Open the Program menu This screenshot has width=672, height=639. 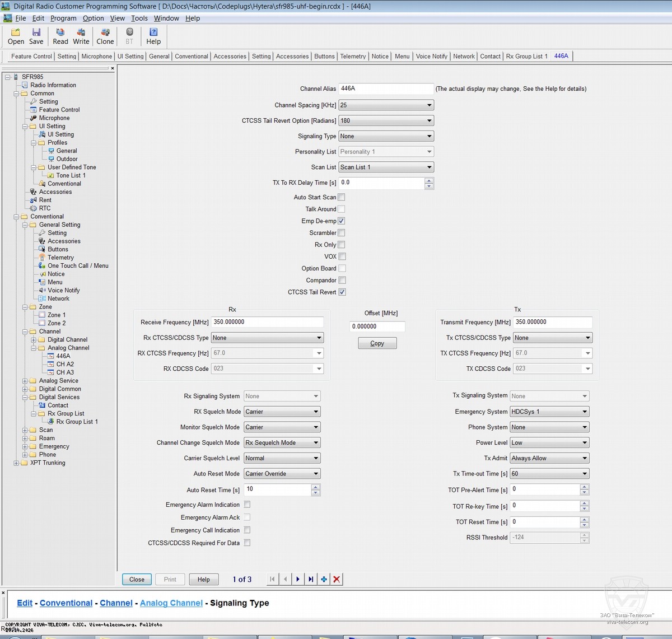(63, 18)
